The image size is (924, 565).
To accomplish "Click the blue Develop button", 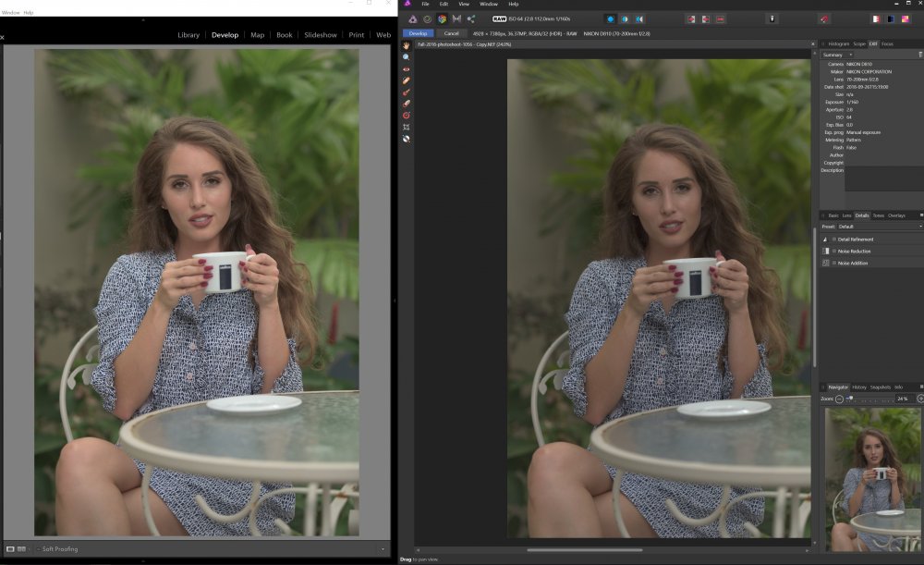I will coord(418,33).
